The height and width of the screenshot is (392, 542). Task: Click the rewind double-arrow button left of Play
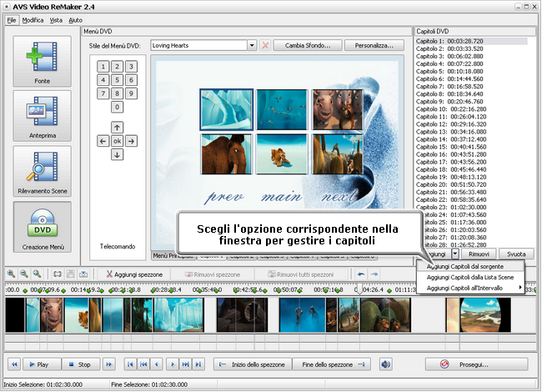pyautogui.click(x=14, y=364)
